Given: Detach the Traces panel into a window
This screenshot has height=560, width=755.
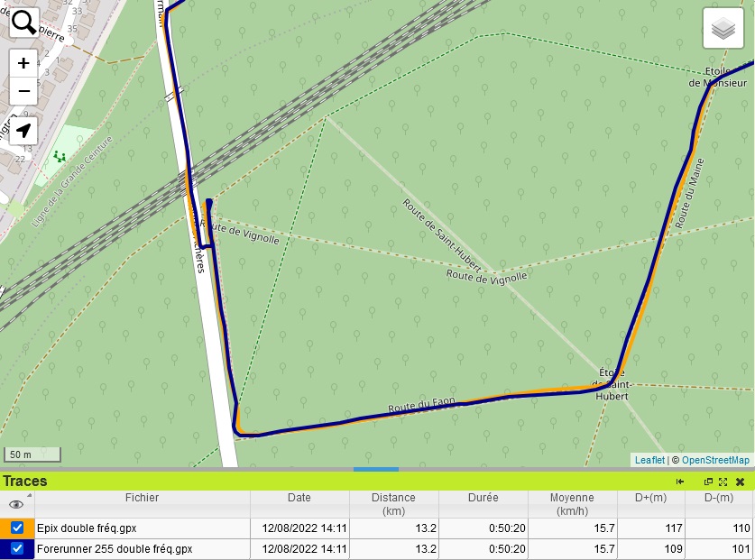Looking at the screenshot, I should [x=708, y=482].
